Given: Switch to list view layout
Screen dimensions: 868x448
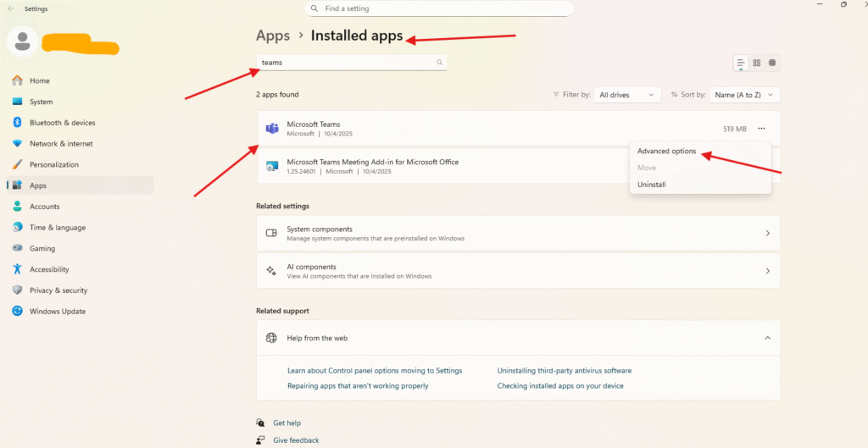Looking at the screenshot, I should click(741, 64).
